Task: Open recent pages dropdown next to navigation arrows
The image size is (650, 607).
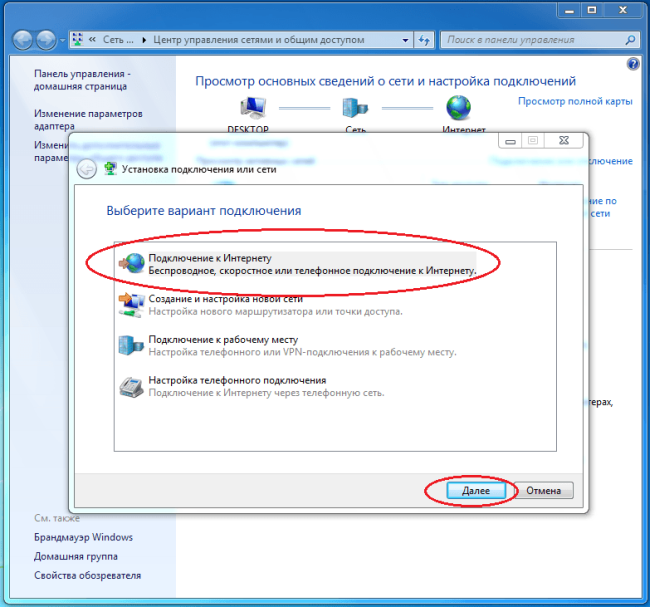Action: tap(63, 40)
